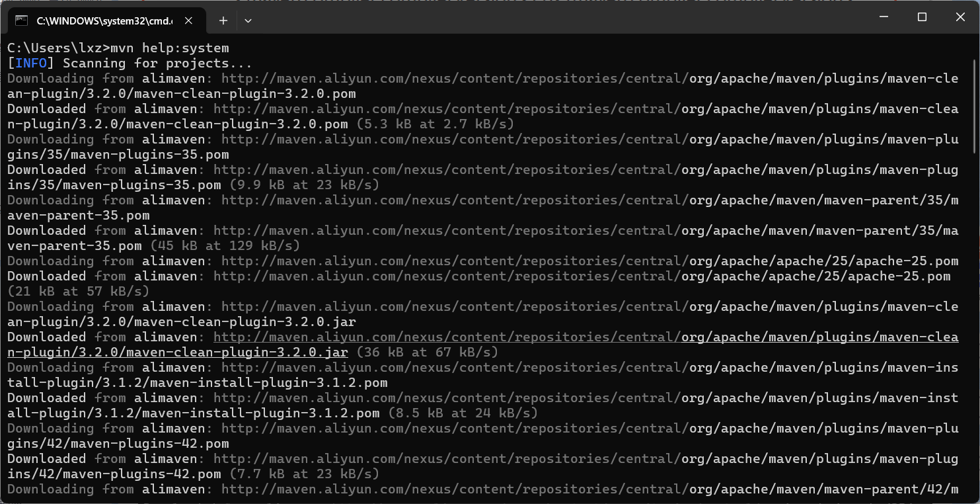
Task: Open a new terminal tab
Action: tap(223, 21)
